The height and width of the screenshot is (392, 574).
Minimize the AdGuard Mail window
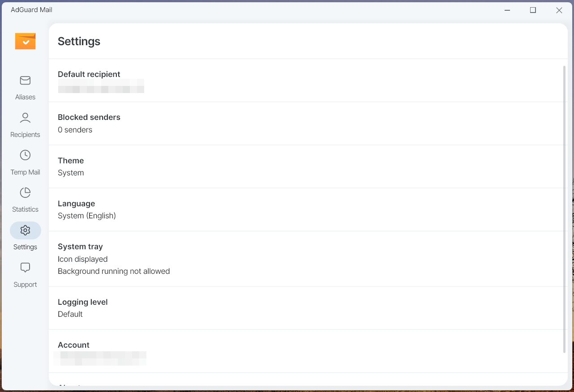coord(507,10)
